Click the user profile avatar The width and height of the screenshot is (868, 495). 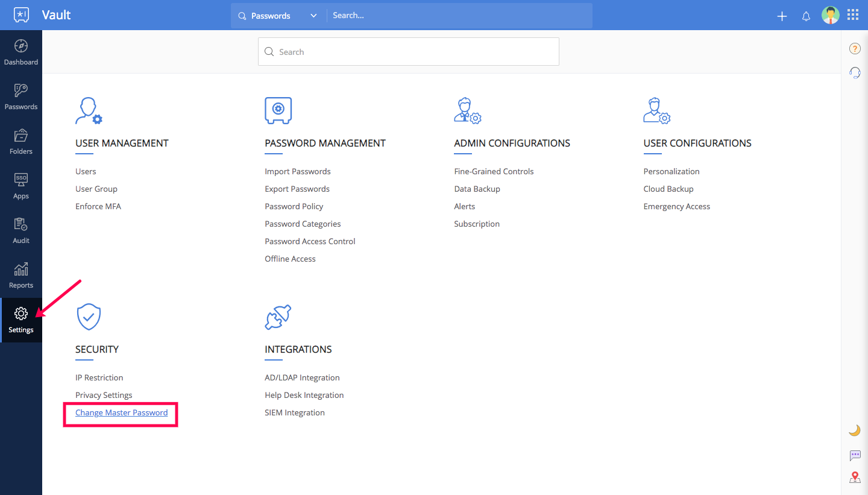830,15
